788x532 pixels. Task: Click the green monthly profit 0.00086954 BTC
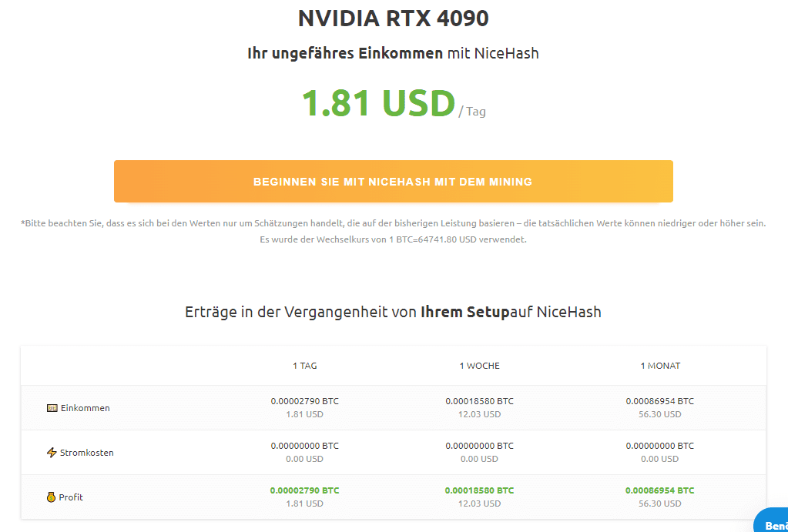[x=660, y=490]
